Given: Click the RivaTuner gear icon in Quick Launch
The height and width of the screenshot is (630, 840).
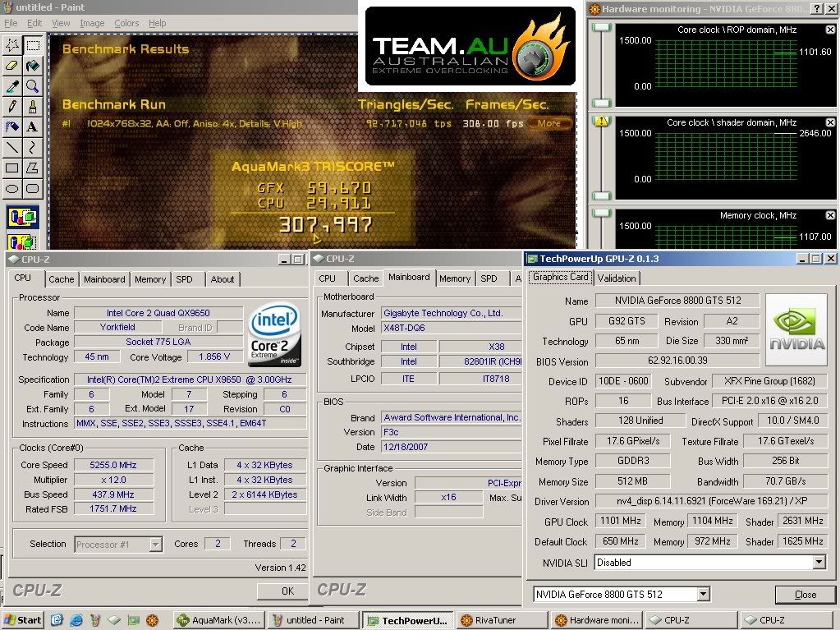Looking at the screenshot, I should [152, 620].
